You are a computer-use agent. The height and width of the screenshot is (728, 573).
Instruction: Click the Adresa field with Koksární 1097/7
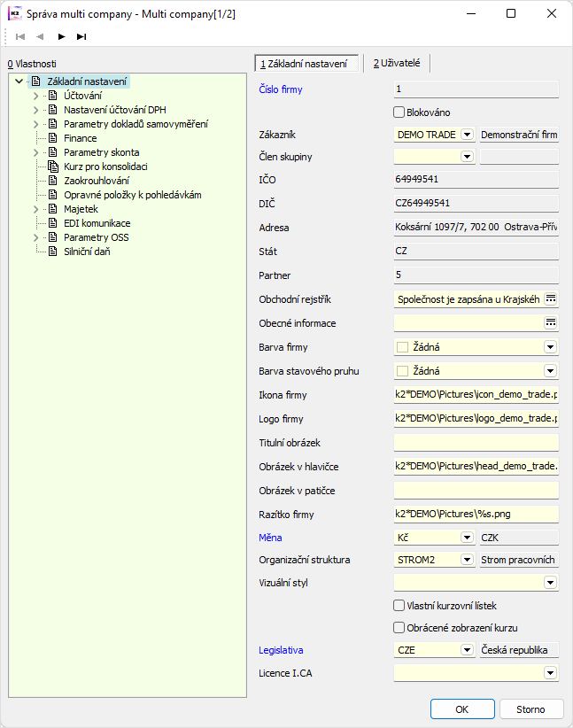pyautogui.click(x=476, y=227)
